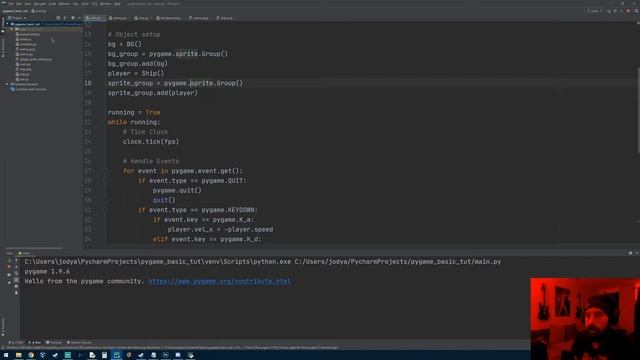Switch to the enemy.py editor tab
This screenshot has width=640, height=360.
118,18
